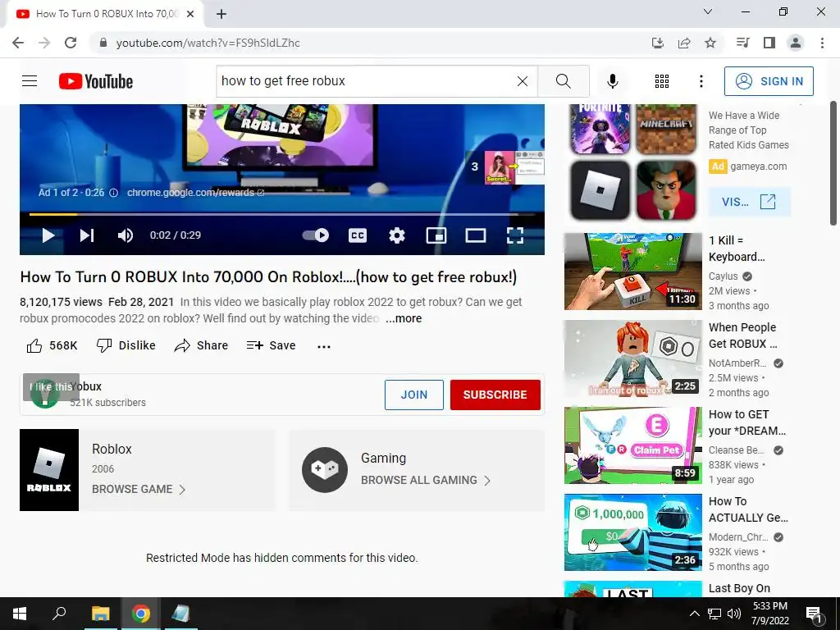Click the JOIN button
Screen dimensions: 840x630
coord(414,395)
